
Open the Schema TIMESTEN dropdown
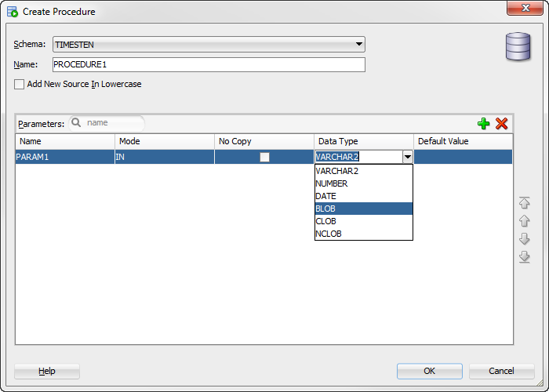pos(209,45)
